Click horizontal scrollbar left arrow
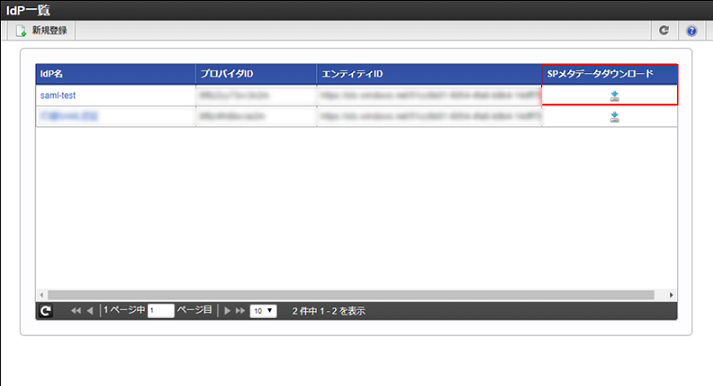This screenshot has width=713, height=386. click(x=42, y=295)
